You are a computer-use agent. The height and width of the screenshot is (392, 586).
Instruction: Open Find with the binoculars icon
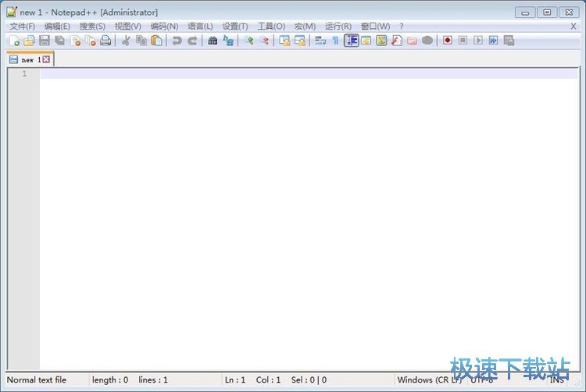(213, 41)
